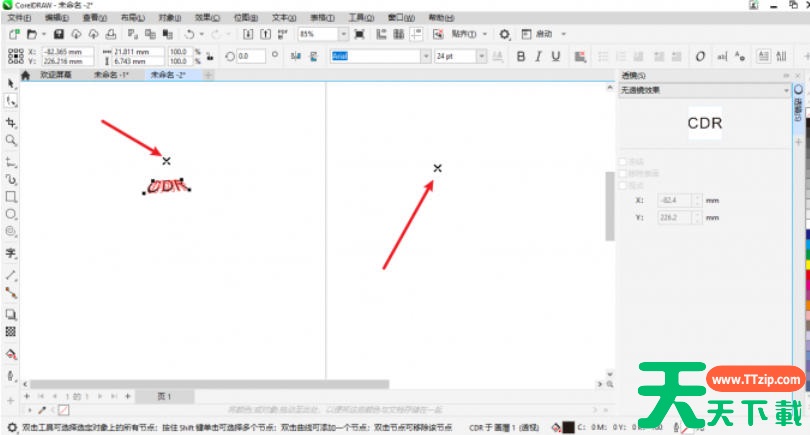Toggle the lock ratio padlock icon

(209, 56)
